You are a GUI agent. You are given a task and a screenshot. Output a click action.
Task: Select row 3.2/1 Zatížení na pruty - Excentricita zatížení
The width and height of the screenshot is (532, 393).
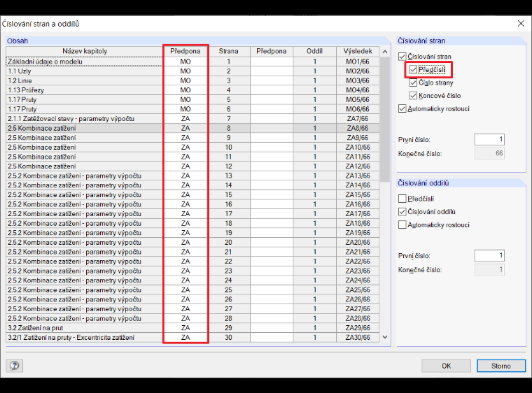pyautogui.click(x=85, y=337)
